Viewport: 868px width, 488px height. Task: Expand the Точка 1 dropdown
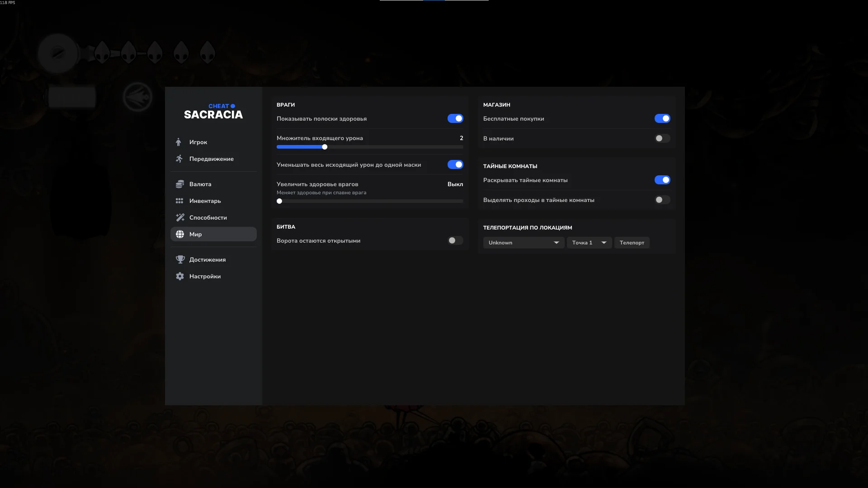pyautogui.click(x=589, y=243)
